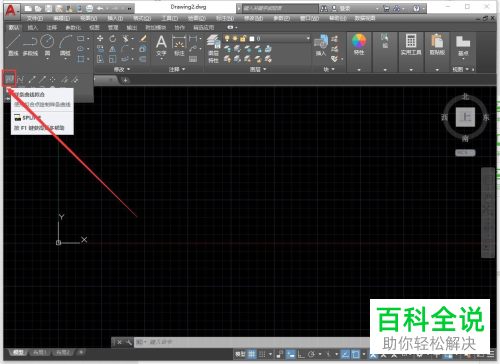The height and width of the screenshot is (364, 500).
Task: Click the Scale tool icon
Action: click(x=113, y=59)
